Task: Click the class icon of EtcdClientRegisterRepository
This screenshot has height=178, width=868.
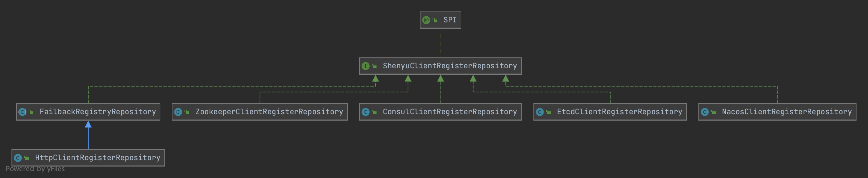Action: pyautogui.click(x=539, y=112)
